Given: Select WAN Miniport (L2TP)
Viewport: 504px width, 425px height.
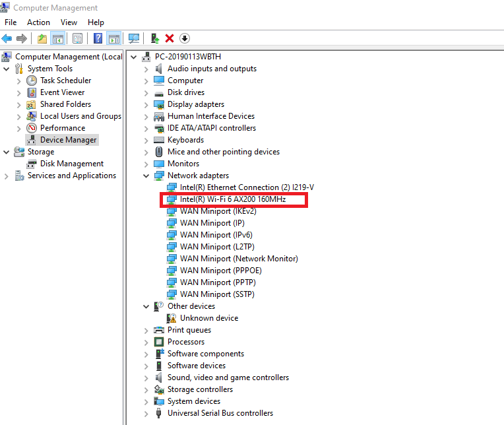Looking at the screenshot, I should pyautogui.click(x=217, y=247).
